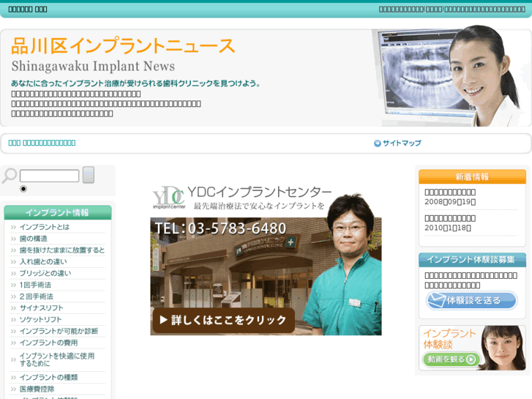Open サイナスリフト link
Viewport: 532px width, 399px height.
[x=42, y=308]
